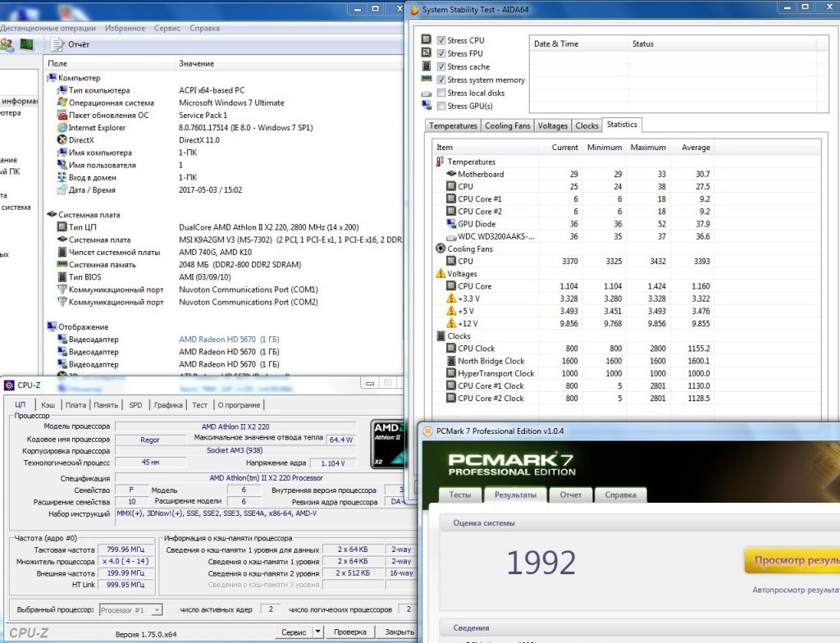
Task: Click the DirectX row icon
Action: tap(62, 140)
